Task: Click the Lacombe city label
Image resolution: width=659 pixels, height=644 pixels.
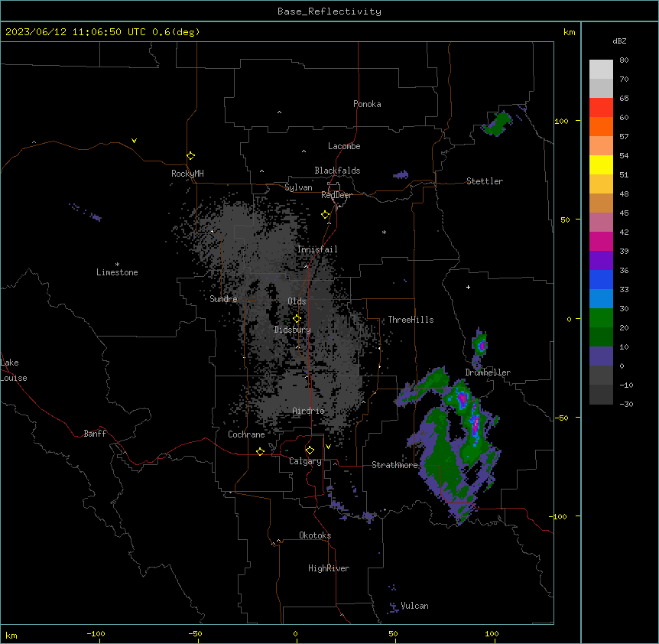Action: coord(344,146)
